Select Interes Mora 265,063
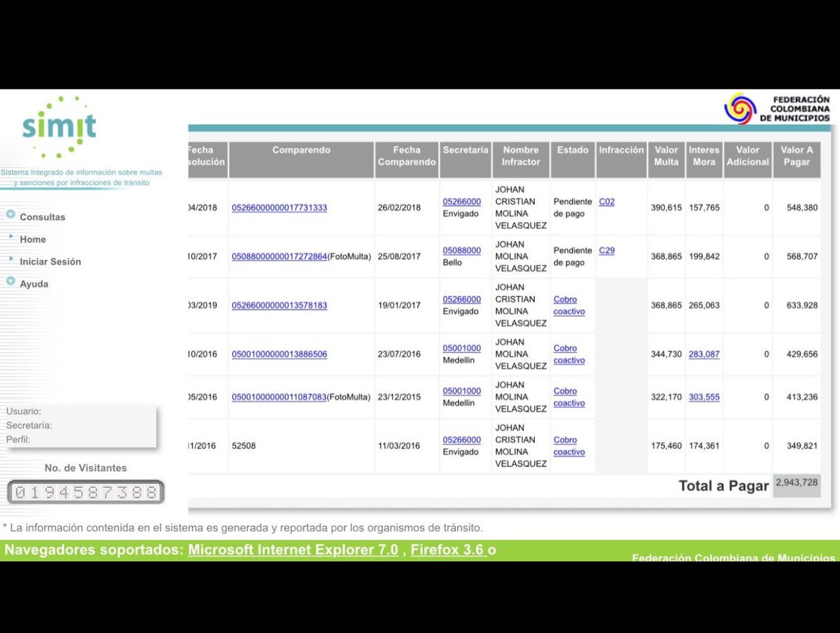 pyautogui.click(x=704, y=306)
